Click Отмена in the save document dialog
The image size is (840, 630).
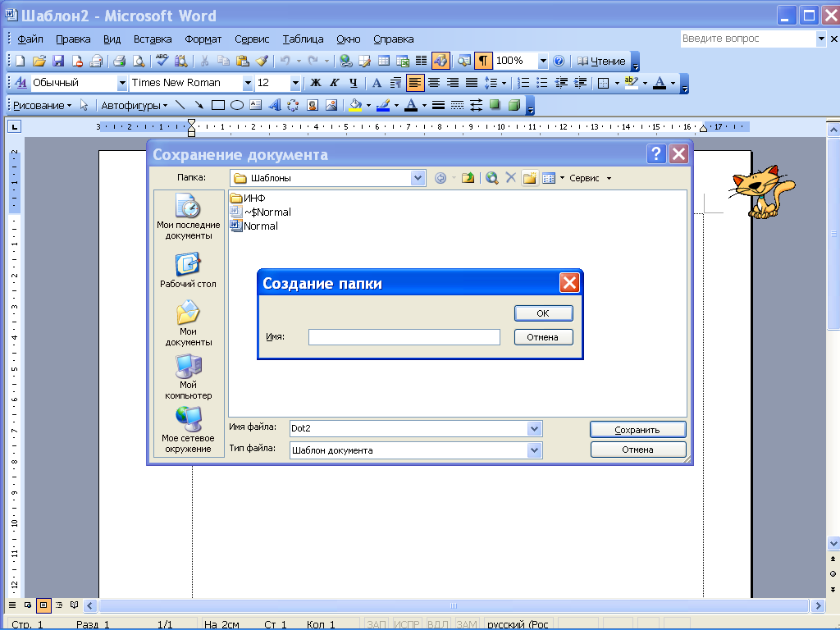pyautogui.click(x=637, y=450)
